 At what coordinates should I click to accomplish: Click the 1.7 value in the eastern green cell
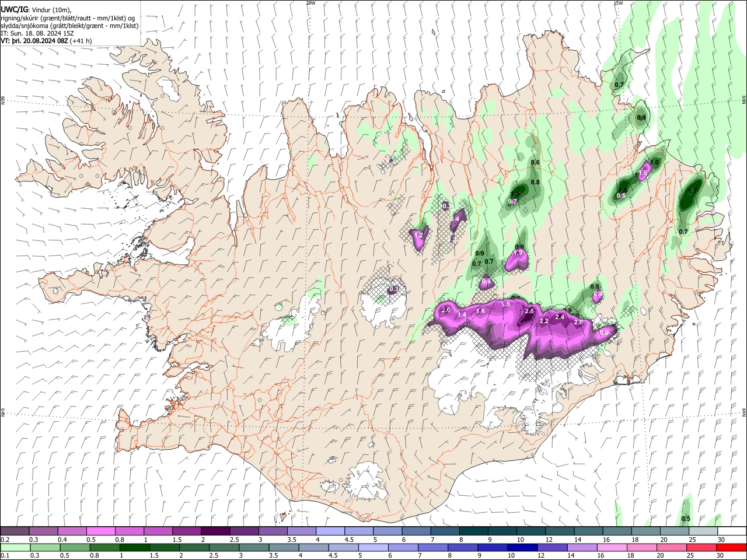click(693, 191)
